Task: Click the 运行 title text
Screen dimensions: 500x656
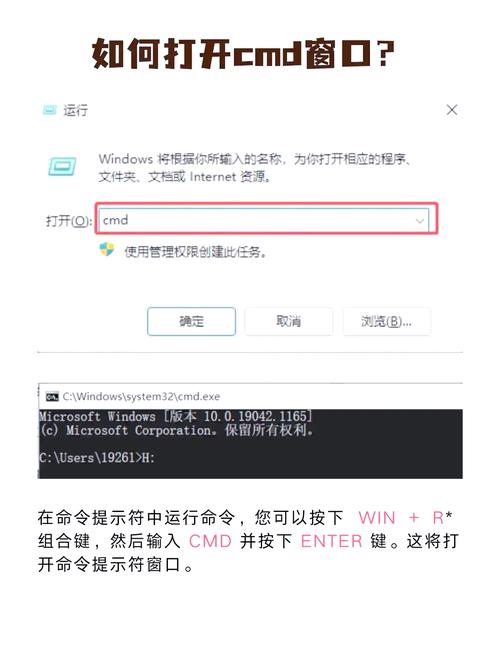Action: pyautogui.click(x=76, y=110)
